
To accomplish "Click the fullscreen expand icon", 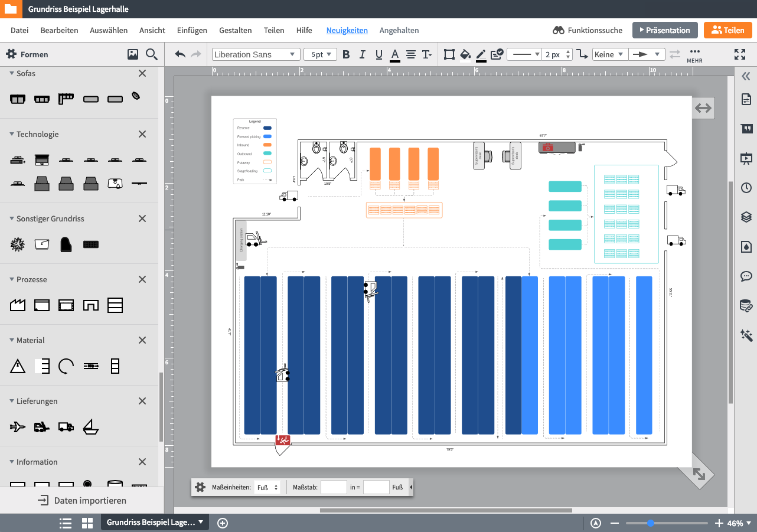I will [x=739, y=54].
